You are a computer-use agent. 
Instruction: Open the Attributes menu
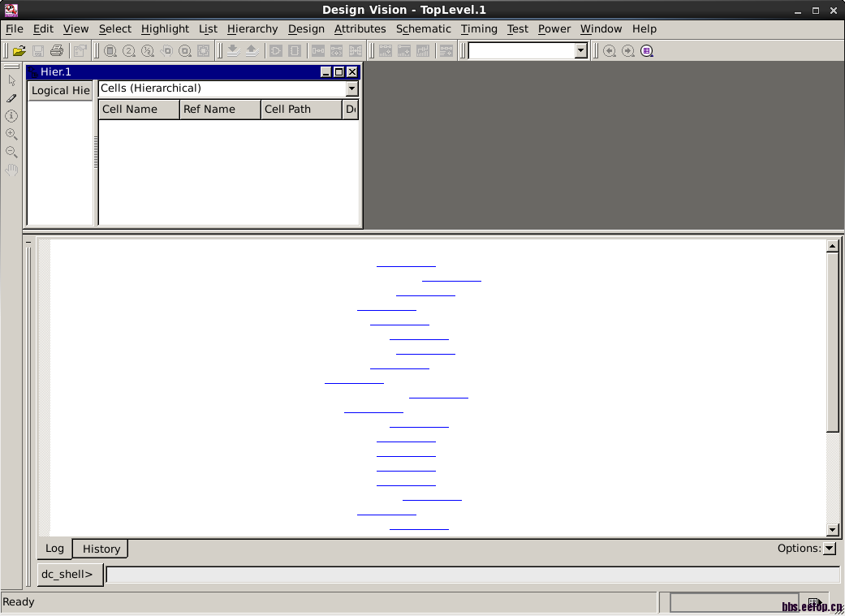coord(360,28)
